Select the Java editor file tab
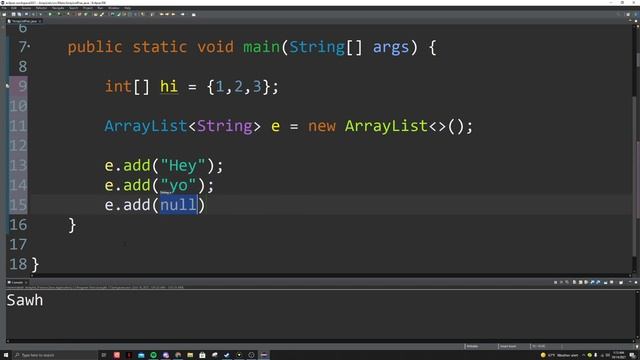The width and height of the screenshot is (640, 360). 24,21
